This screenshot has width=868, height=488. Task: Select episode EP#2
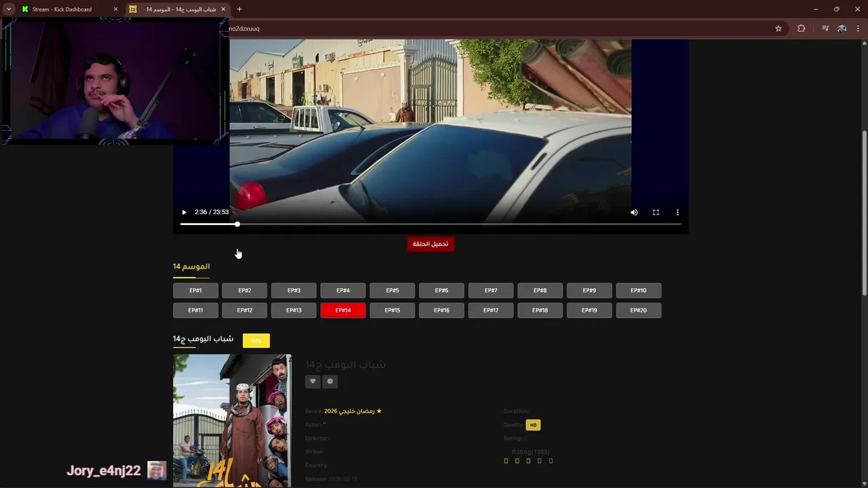pyautogui.click(x=245, y=291)
